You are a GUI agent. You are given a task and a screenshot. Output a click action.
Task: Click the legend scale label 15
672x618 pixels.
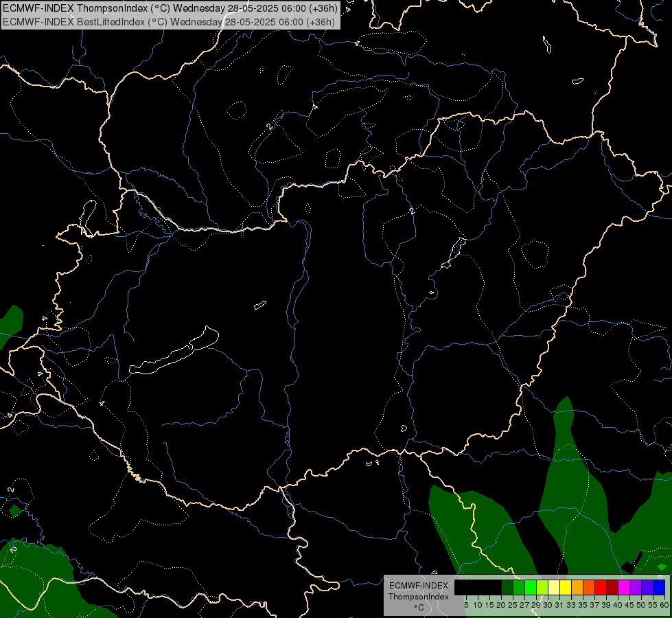click(489, 605)
